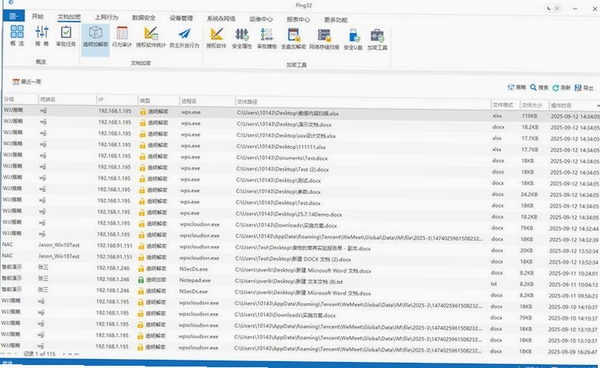Open 策略 in the list toolbar
This screenshot has width=600, height=368.
tap(517, 87)
